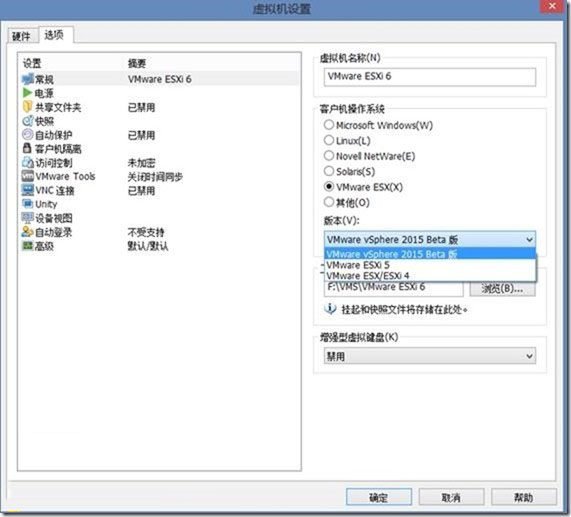Open the 增强型虚拟键盘 dropdown
This screenshot has height=517, width=571.
[x=529, y=356]
